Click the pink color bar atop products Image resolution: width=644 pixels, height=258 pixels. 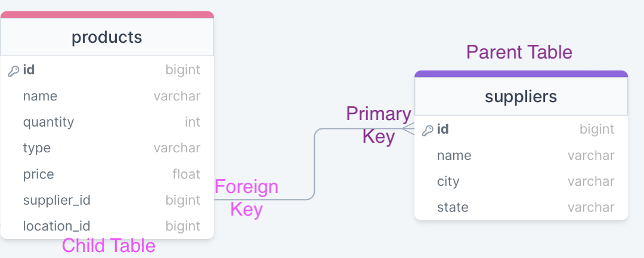tap(107, 15)
